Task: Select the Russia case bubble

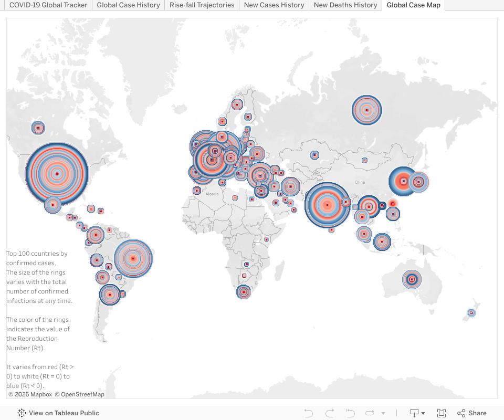Action: coord(367,110)
